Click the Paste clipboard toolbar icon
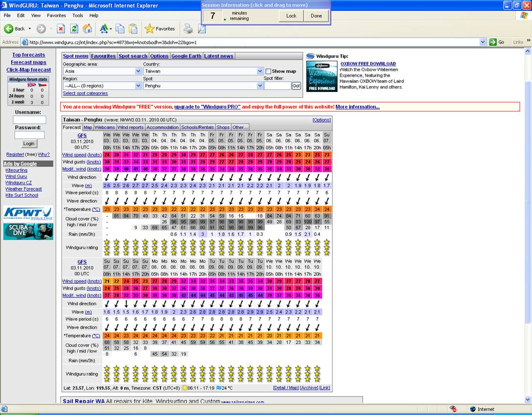The width and height of the screenshot is (532, 415). (133, 29)
